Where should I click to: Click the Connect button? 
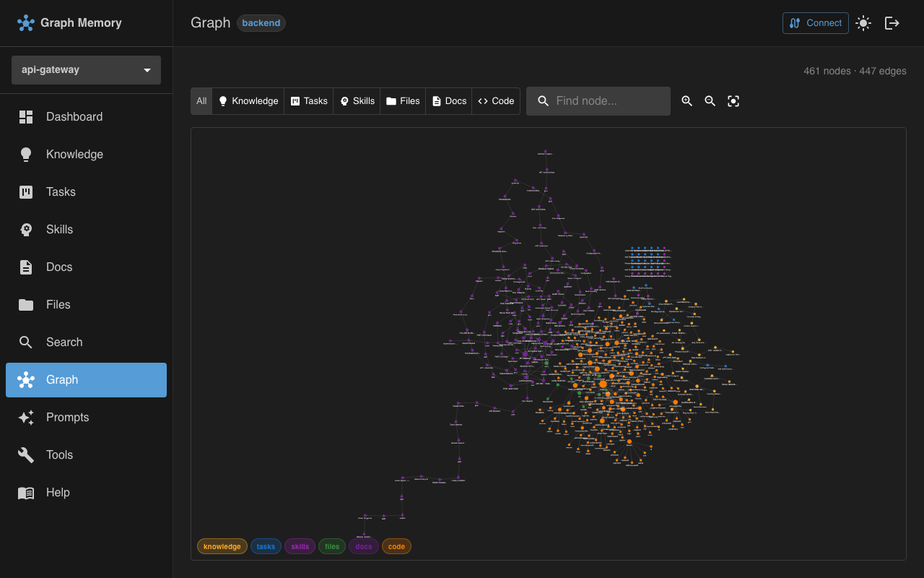(x=815, y=22)
